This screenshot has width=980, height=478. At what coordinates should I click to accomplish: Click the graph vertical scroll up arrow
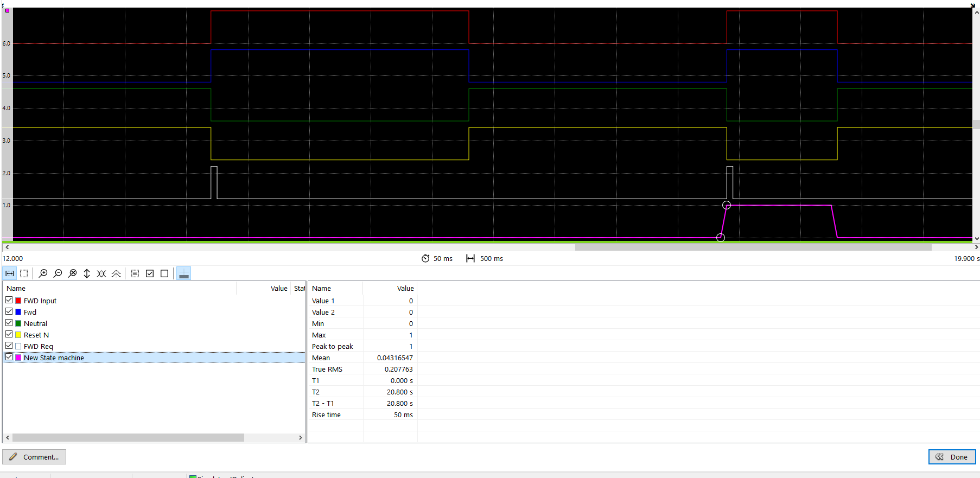point(976,12)
